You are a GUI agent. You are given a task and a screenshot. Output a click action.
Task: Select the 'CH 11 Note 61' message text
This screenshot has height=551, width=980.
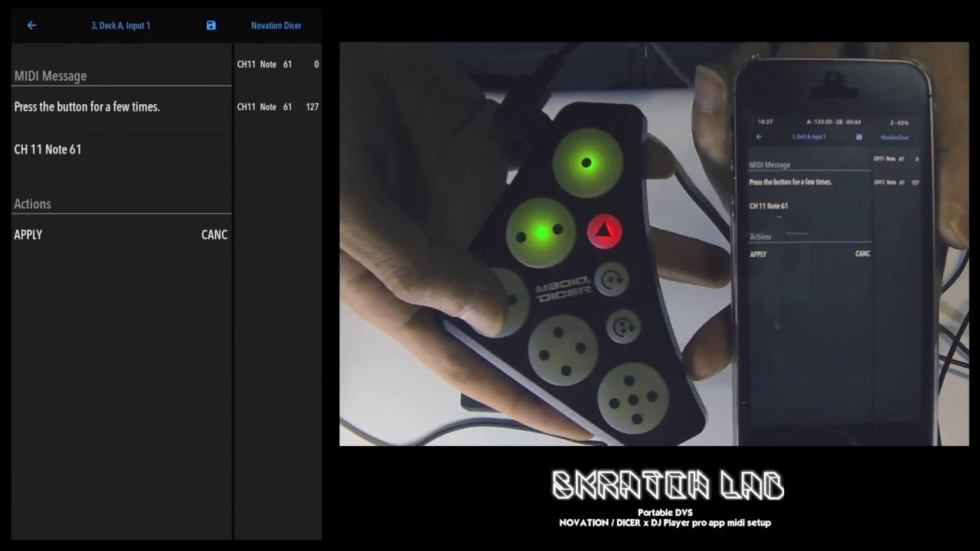(47, 149)
